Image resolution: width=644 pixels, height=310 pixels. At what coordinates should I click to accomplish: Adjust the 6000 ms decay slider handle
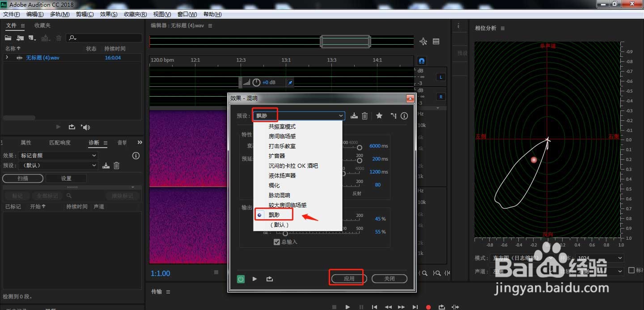(359, 148)
